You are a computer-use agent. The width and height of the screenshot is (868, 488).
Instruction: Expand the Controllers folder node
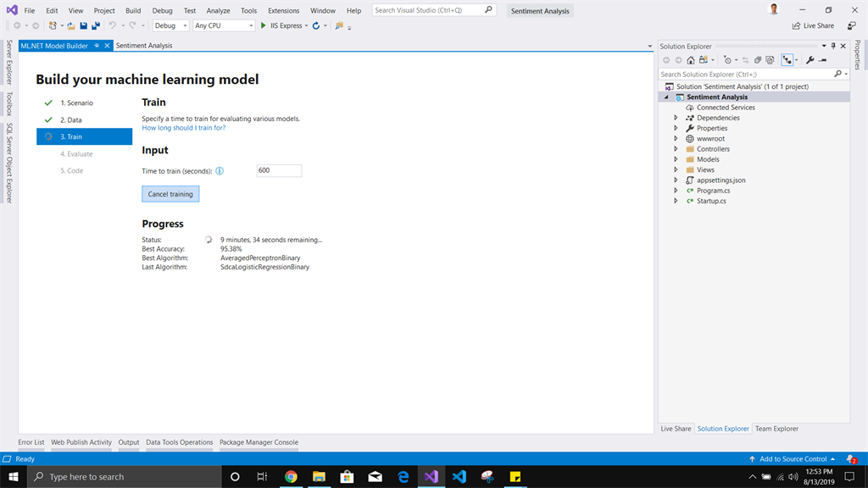tap(676, 148)
